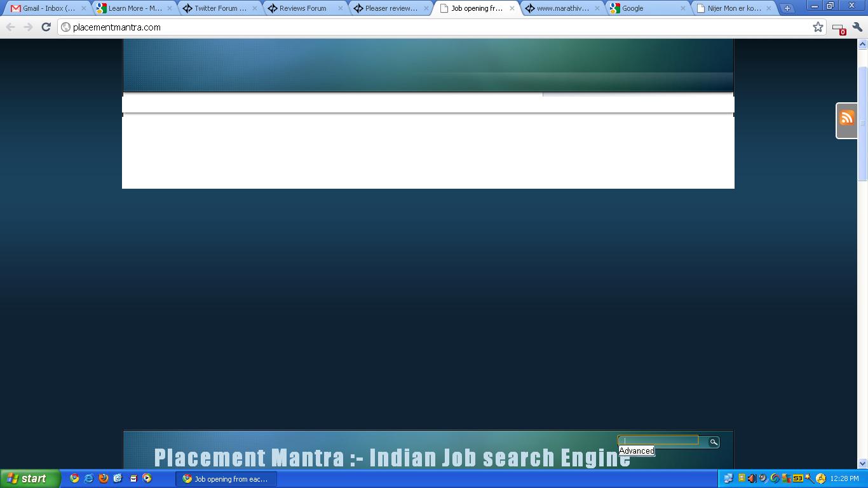Click the yellow card tray icon
The image size is (868, 488).
(741, 478)
